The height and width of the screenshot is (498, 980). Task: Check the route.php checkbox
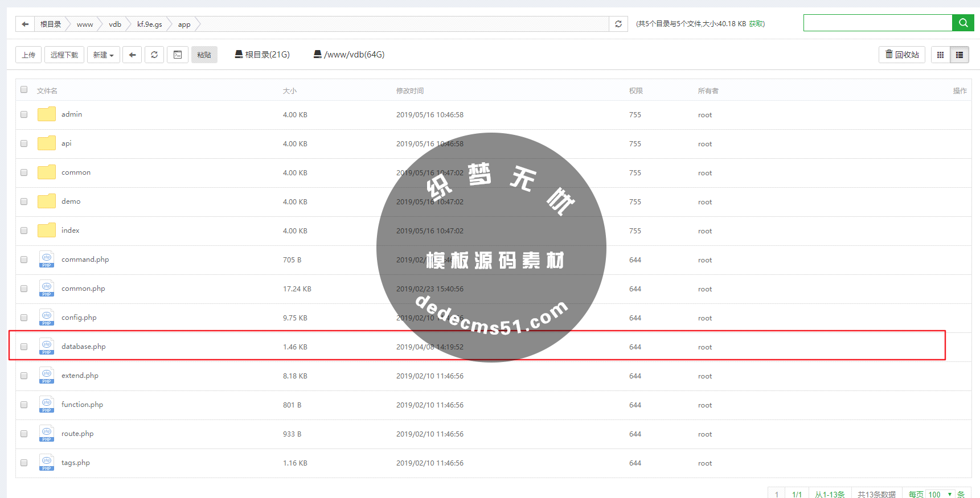coord(24,434)
